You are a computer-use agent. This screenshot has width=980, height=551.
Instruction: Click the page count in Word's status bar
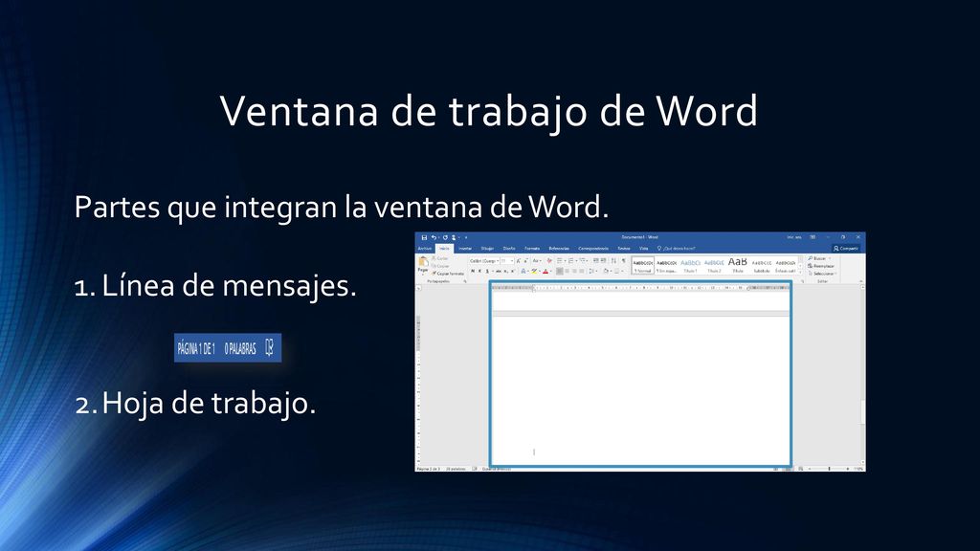pos(429,469)
